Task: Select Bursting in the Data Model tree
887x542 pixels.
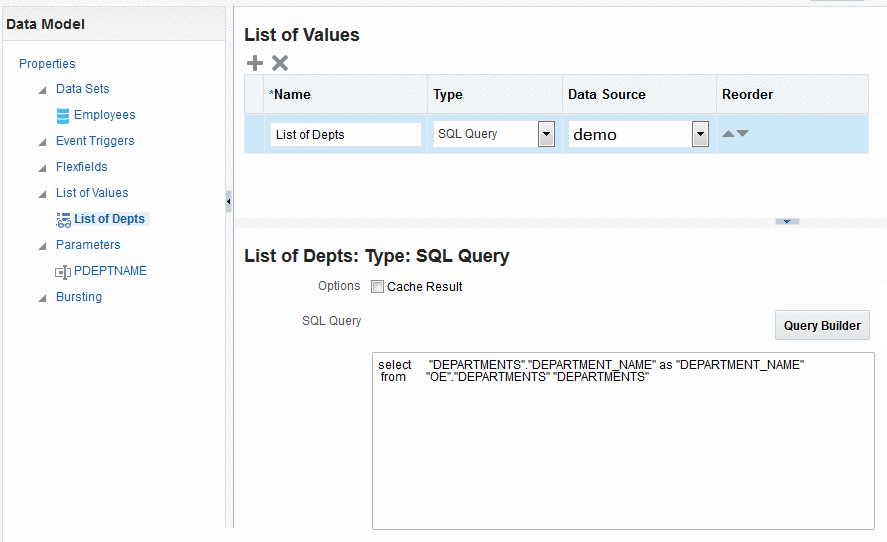Action: point(79,297)
